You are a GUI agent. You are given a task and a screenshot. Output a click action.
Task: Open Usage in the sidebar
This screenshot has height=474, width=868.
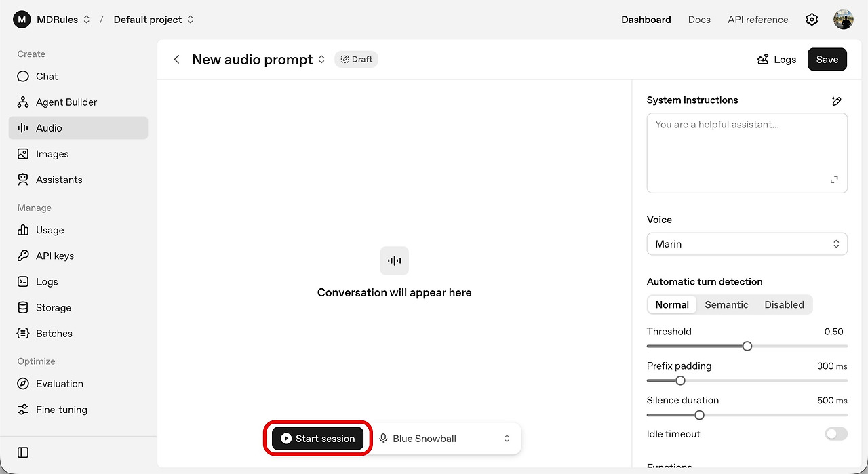point(78,231)
